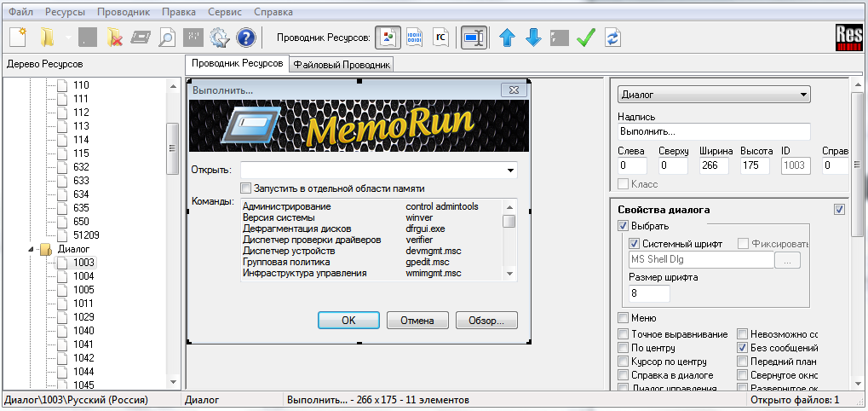868x411 pixels.
Task: Click the grey icon after the down arrow
Action: (x=560, y=38)
